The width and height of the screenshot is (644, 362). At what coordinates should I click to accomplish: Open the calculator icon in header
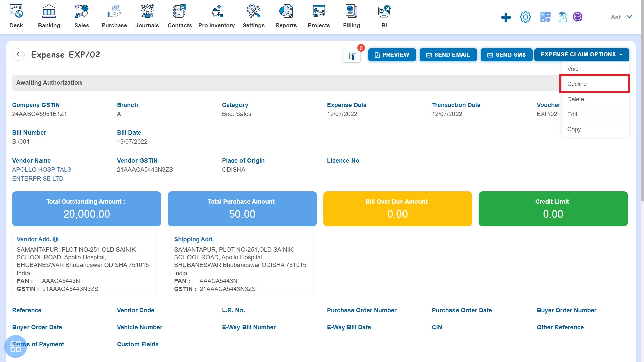coord(545,17)
